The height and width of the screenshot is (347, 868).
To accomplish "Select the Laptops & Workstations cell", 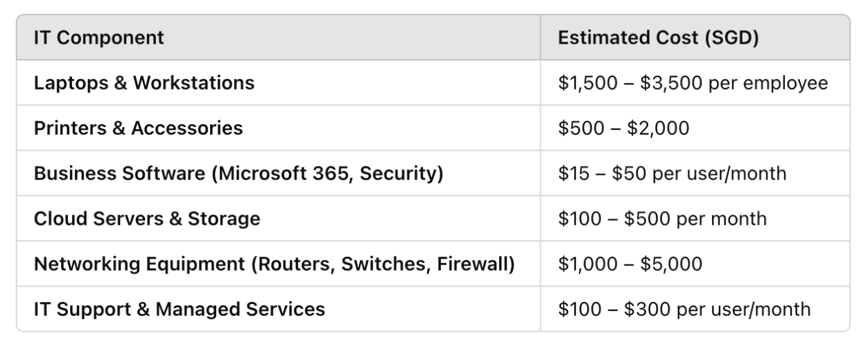I will pos(144,83).
